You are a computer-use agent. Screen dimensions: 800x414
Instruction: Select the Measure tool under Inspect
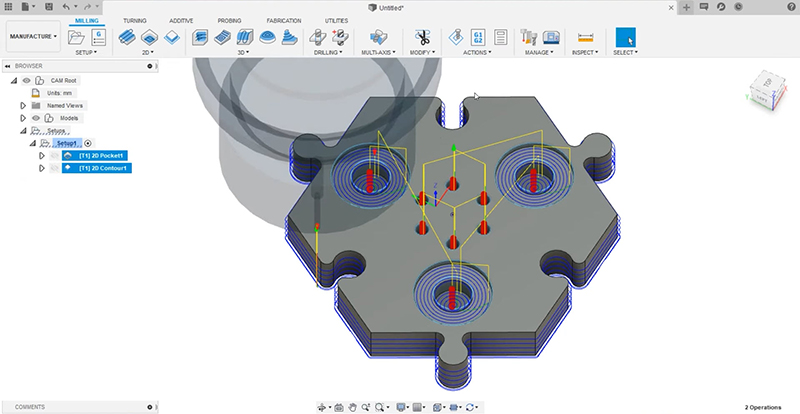pos(586,37)
